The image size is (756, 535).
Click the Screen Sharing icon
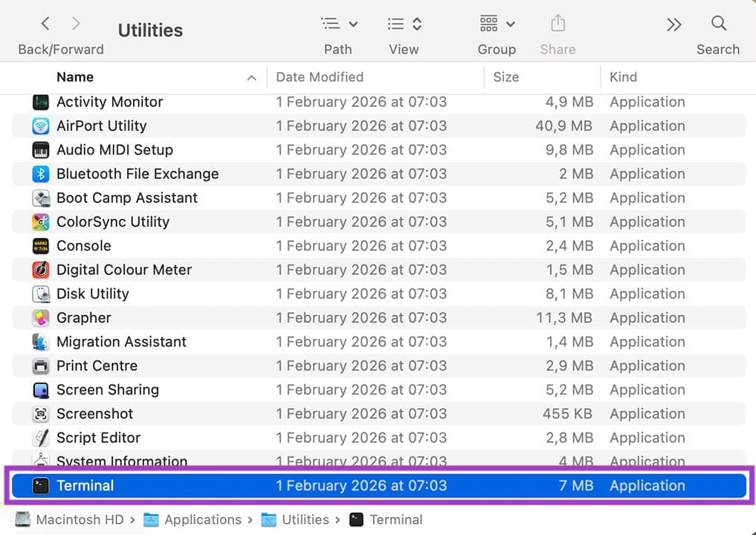pyautogui.click(x=40, y=390)
